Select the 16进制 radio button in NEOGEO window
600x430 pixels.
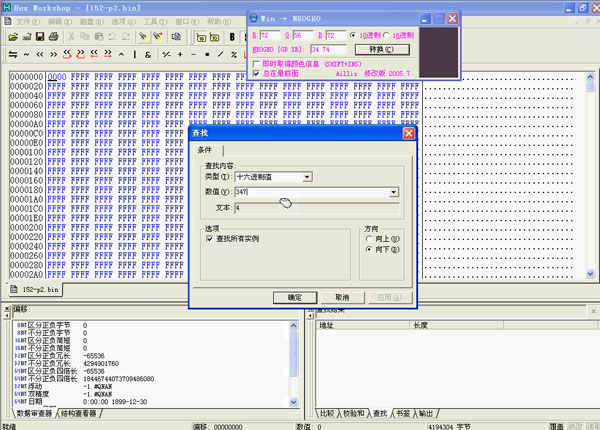tap(386, 35)
